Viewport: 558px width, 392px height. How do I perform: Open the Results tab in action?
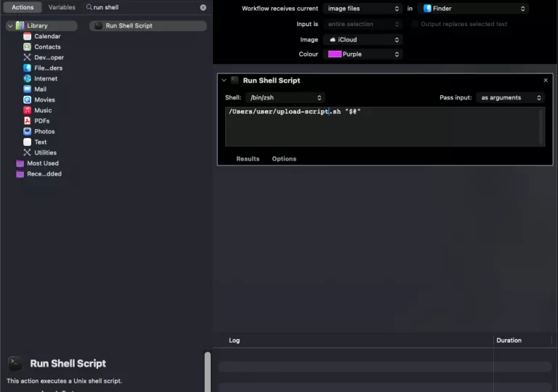(x=248, y=158)
